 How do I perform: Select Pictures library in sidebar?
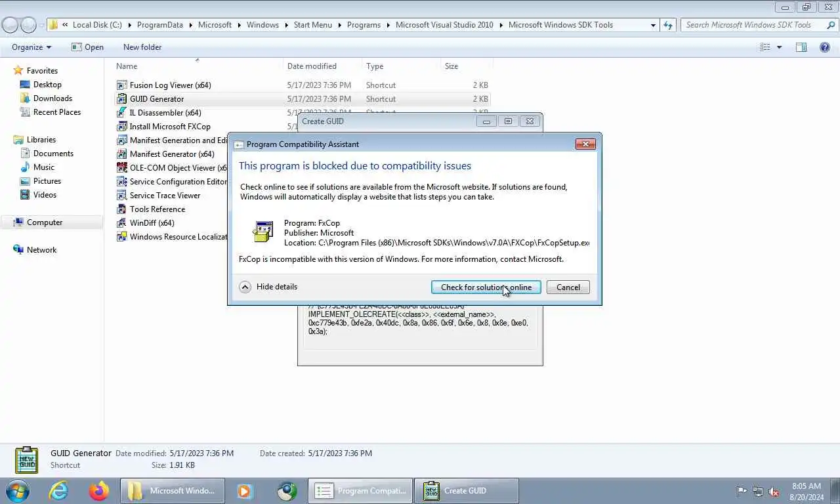(47, 181)
